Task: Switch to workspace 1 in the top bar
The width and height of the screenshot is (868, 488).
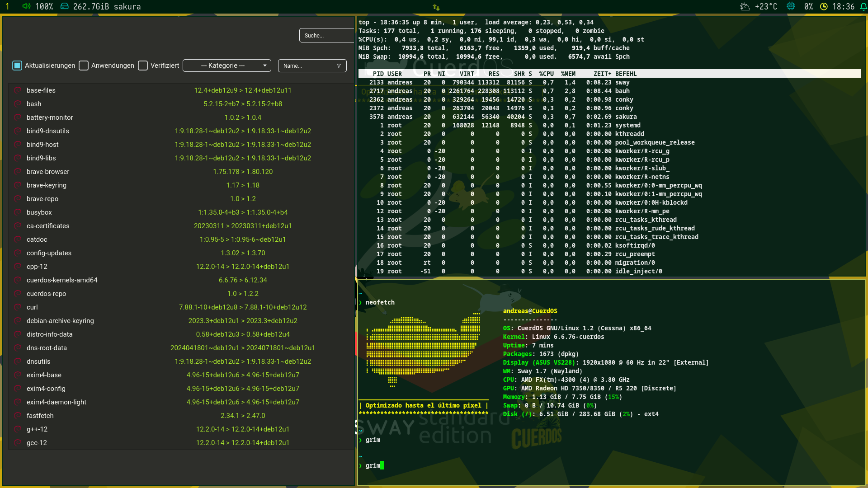Action: pos(7,6)
